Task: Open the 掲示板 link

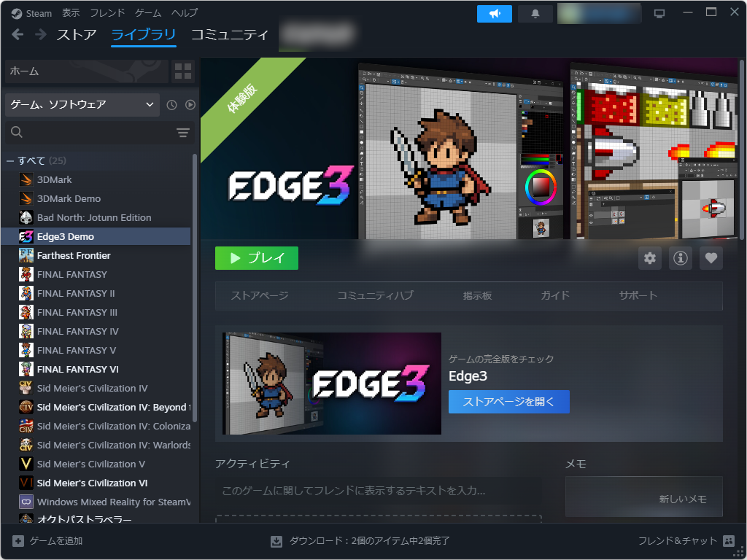Action: [x=477, y=296]
